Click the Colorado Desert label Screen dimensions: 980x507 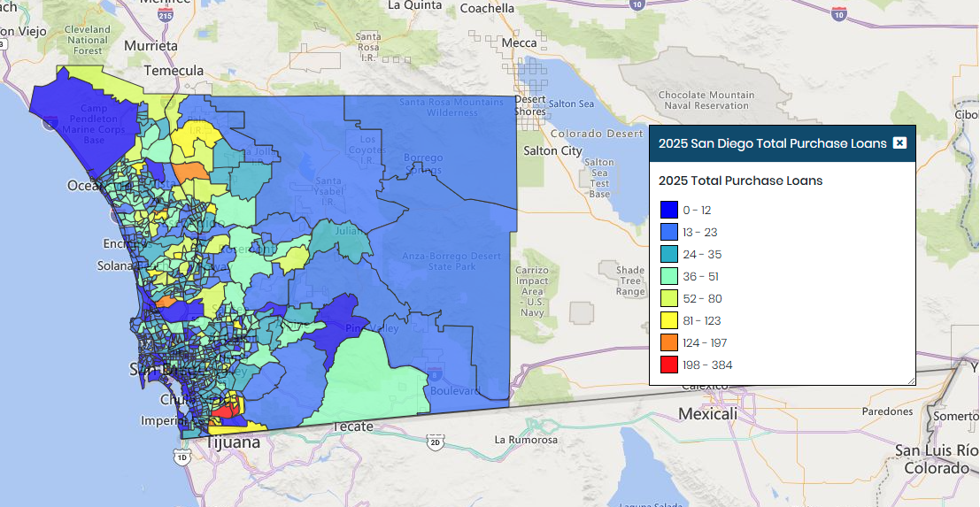(x=597, y=134)
